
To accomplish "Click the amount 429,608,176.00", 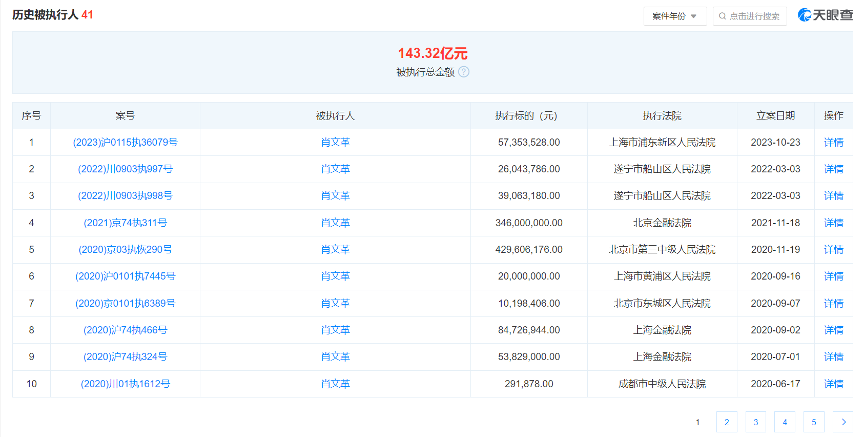I will (x=529, y=250).
